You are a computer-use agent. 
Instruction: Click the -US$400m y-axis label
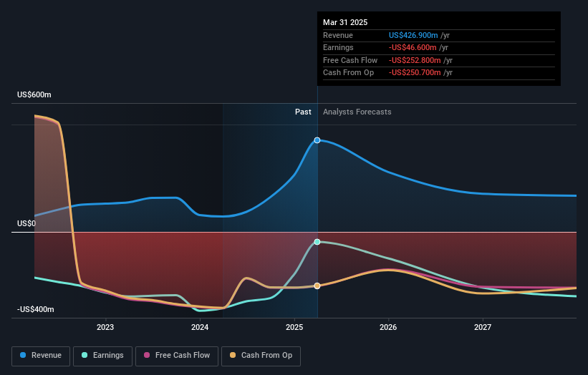click(x=36, y=309)
